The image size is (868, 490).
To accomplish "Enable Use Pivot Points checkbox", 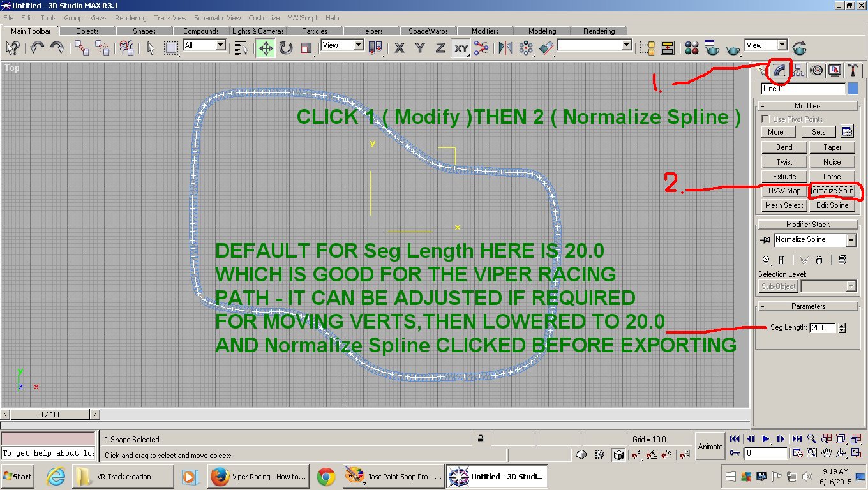I will pos(765,119).
